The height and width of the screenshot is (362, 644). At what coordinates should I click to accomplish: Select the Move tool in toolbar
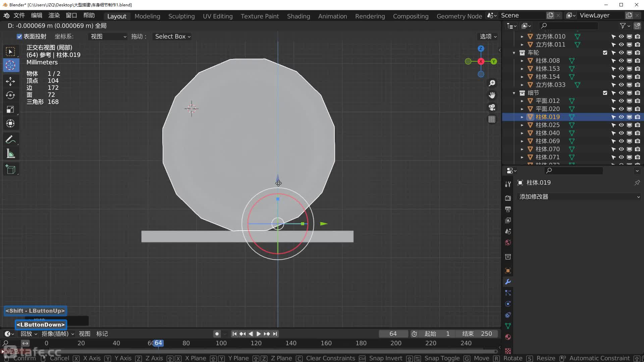[x=10, y=81]
